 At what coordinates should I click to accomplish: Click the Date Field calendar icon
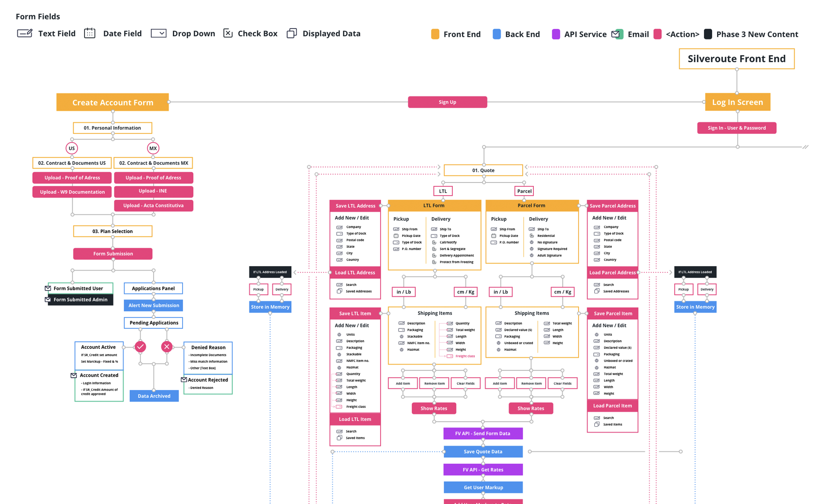tap(90, 33)
